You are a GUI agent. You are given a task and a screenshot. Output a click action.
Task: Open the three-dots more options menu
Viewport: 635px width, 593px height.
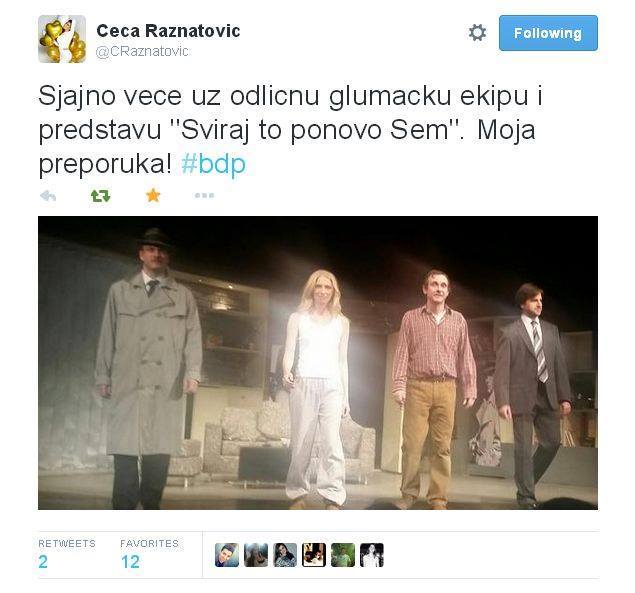pos(204,195)
